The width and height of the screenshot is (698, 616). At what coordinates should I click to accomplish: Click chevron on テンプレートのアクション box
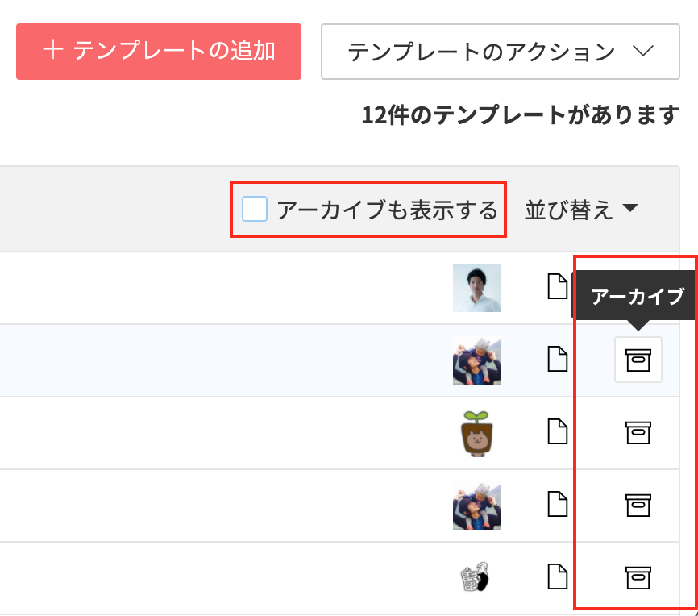[x=643, y=50]
